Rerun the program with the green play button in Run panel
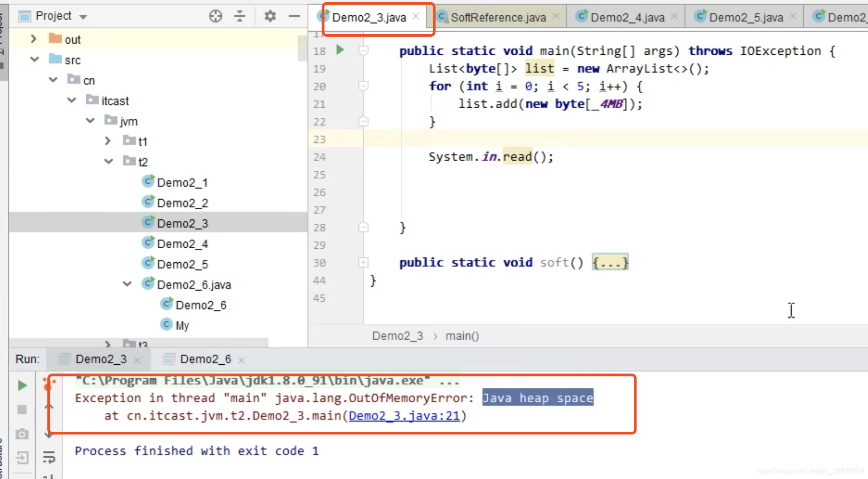868x479 pixels. pos(22,385)
